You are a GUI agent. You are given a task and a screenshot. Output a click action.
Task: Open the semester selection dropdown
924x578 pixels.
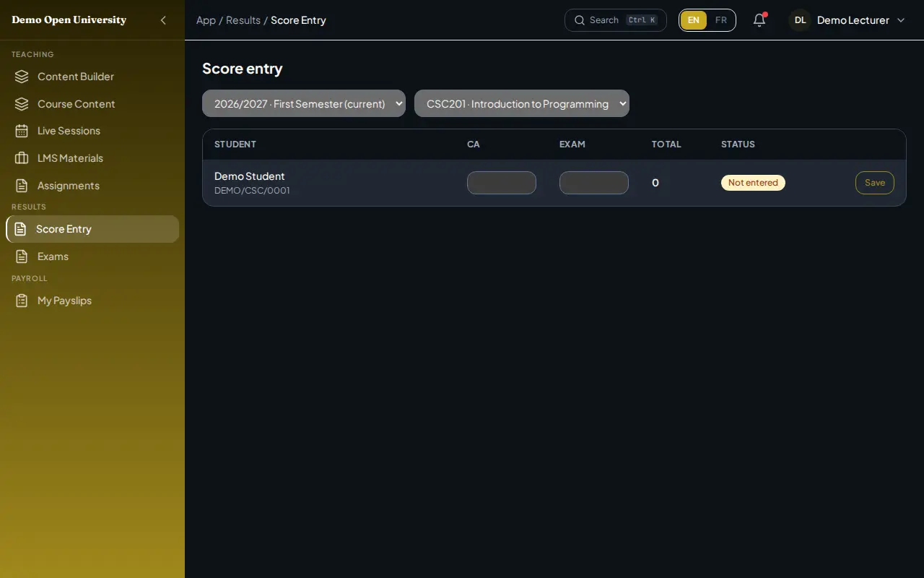pyautogui.click(x=304, y=103)
